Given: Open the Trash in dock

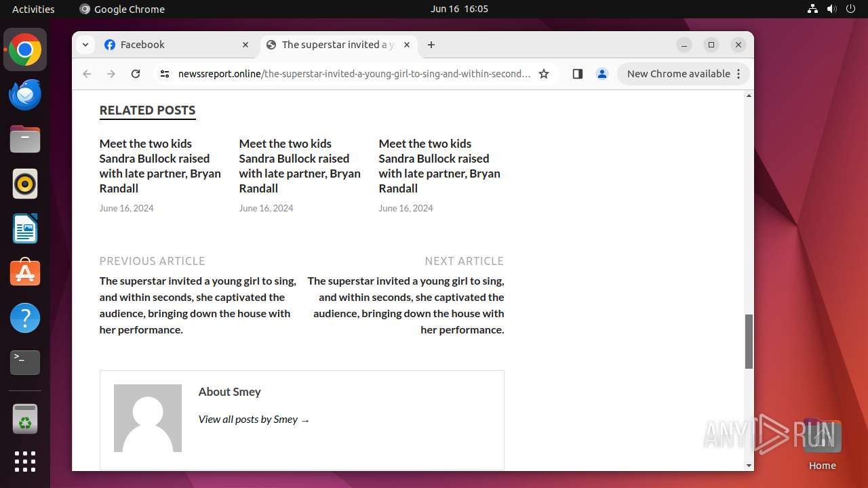Looking at the screenshot, I should click(x=25, y=419).
